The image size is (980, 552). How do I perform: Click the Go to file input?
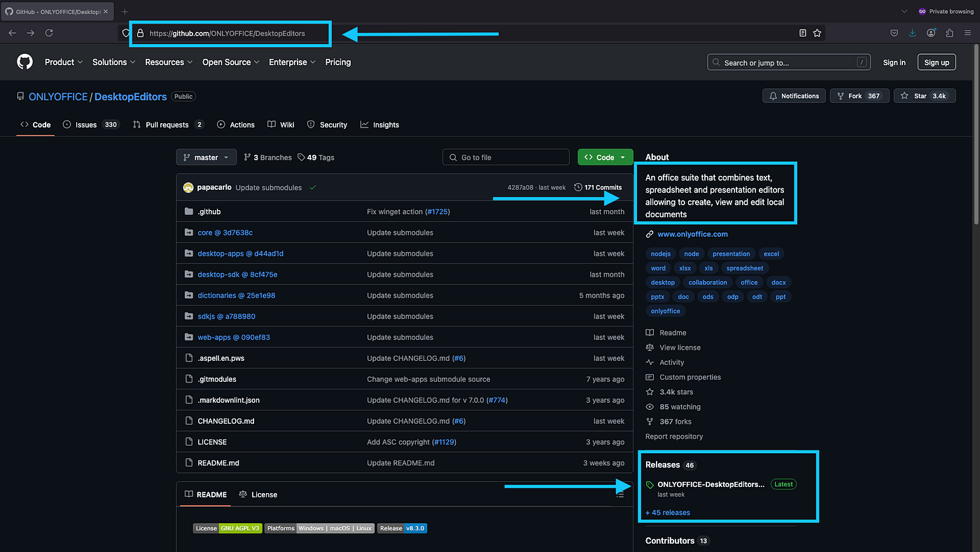pyautogui.click(x=506, y=158)
